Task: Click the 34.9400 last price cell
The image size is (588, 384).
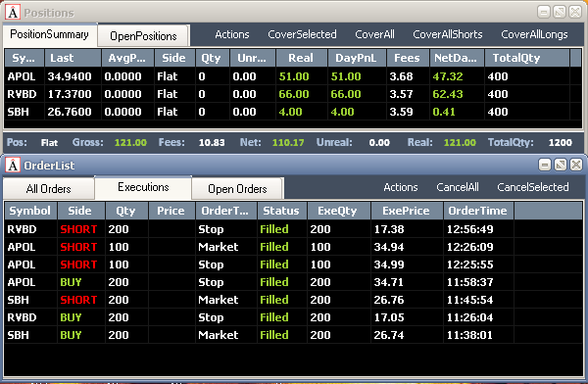Action: point(70,76)
